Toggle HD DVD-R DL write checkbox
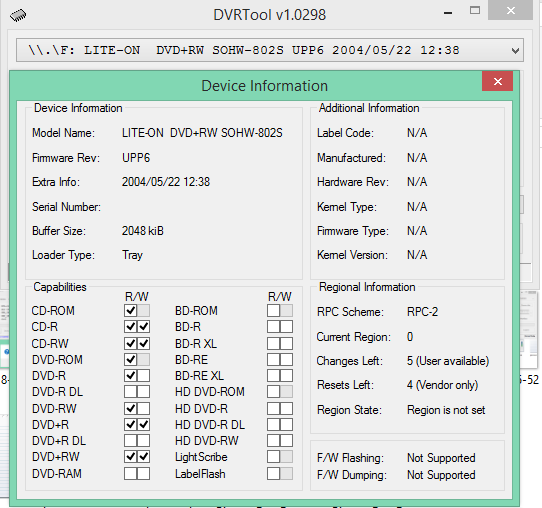The image size is (542, 508). [286, 424]
